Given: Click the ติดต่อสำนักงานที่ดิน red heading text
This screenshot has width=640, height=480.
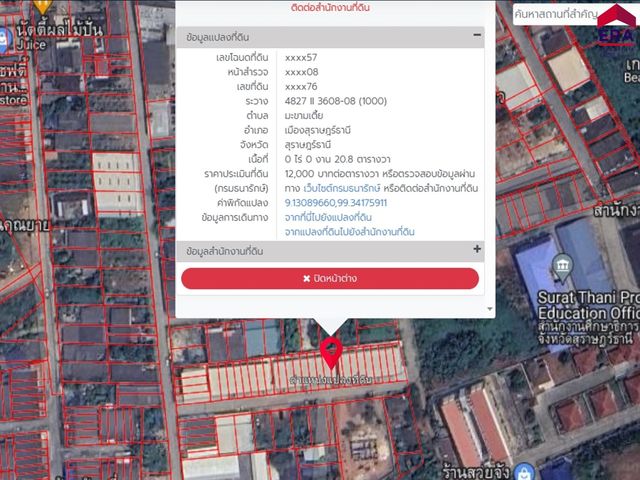Looking at the screenshot, I should [x=330, y=8].
